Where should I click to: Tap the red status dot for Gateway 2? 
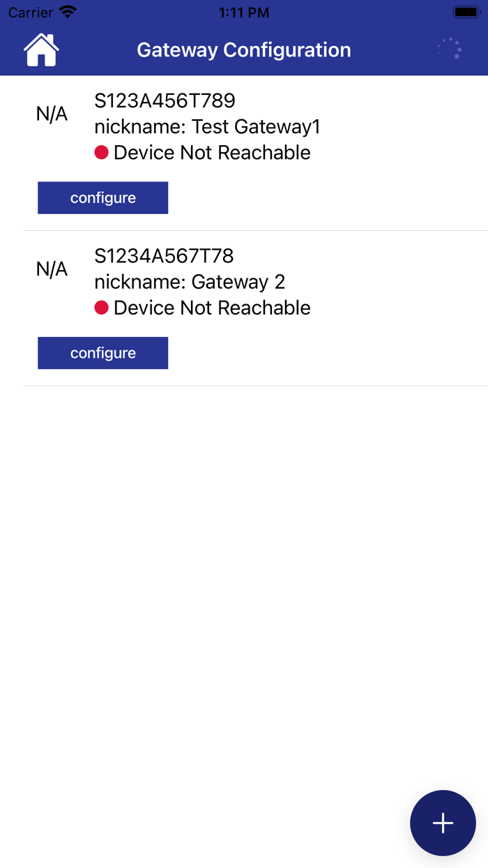tap(102, 307)
